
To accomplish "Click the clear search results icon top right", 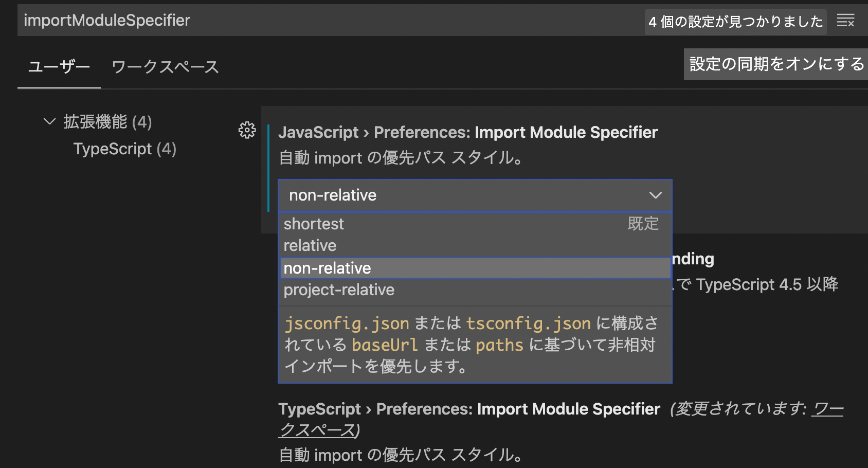I will click(x=845, y=21).
